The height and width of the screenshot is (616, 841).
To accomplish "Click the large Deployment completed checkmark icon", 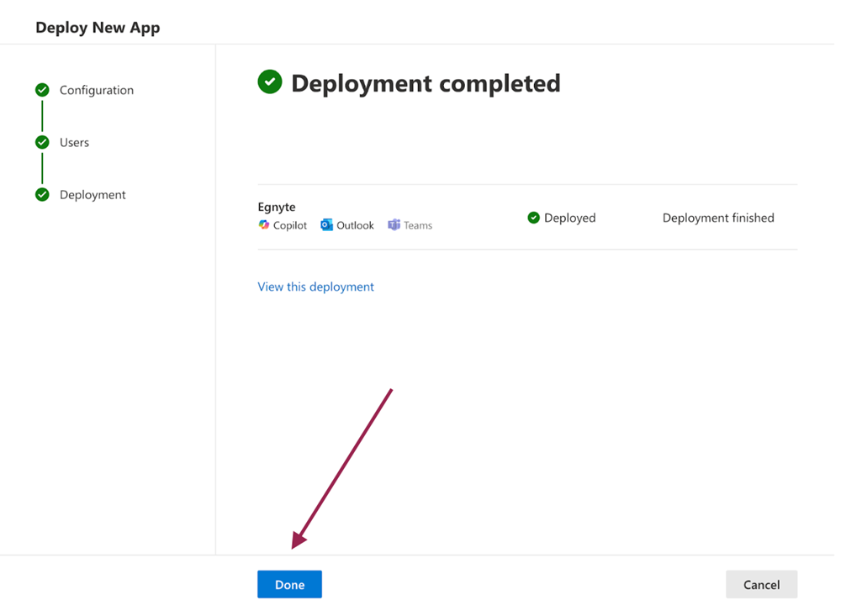I will click(x=270, y=82).
